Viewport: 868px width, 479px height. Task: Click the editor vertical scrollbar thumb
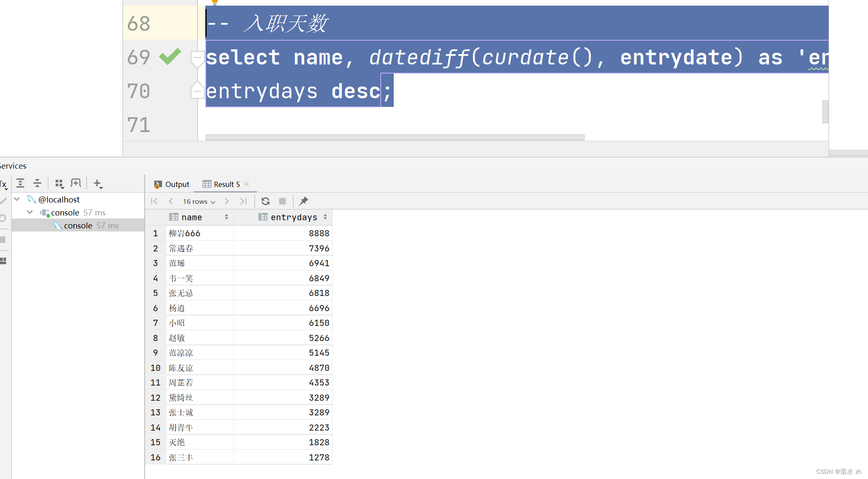[x=825, y=112]
